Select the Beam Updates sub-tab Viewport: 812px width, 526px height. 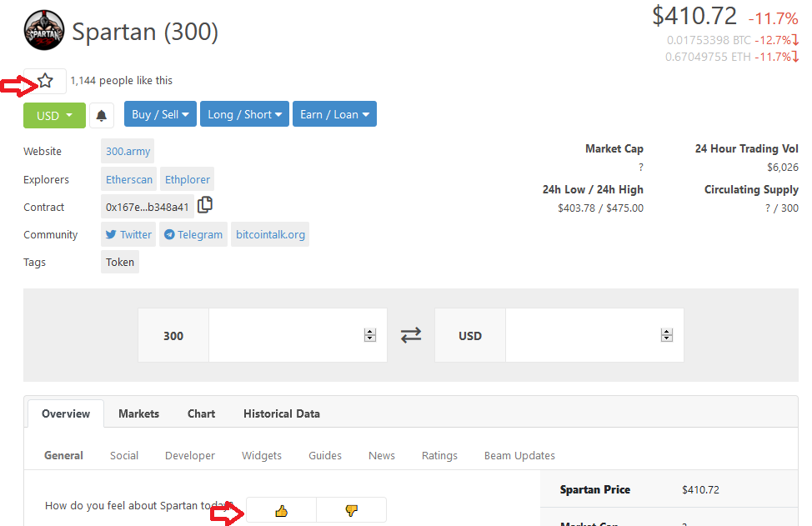[x=519, y=456]
